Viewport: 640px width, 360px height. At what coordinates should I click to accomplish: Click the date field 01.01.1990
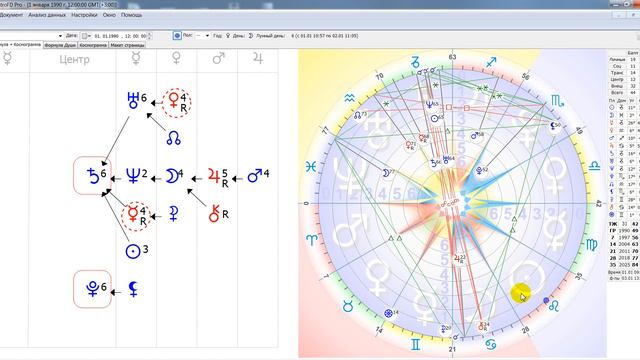pos(107,36)
